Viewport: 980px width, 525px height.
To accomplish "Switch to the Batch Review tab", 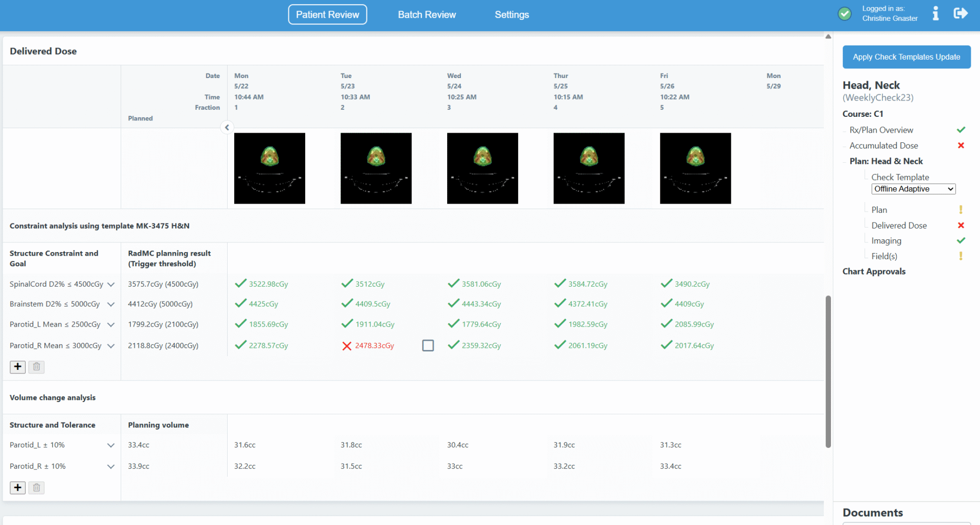I will (427, 14).
